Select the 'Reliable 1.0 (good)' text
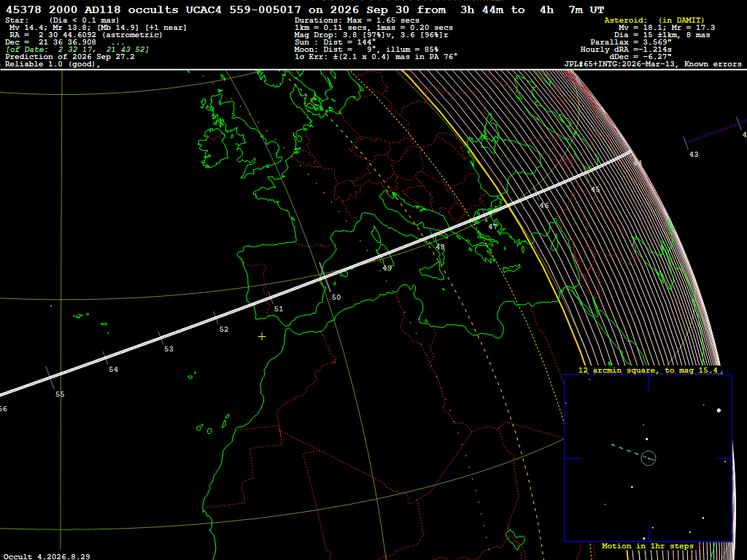Screen dimensions: 747x560 [x=53, y=64]
